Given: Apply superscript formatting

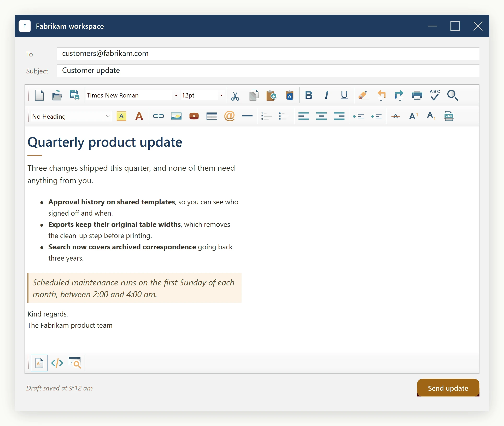Looking at the screenshot, I should click(x=413, y=116).
